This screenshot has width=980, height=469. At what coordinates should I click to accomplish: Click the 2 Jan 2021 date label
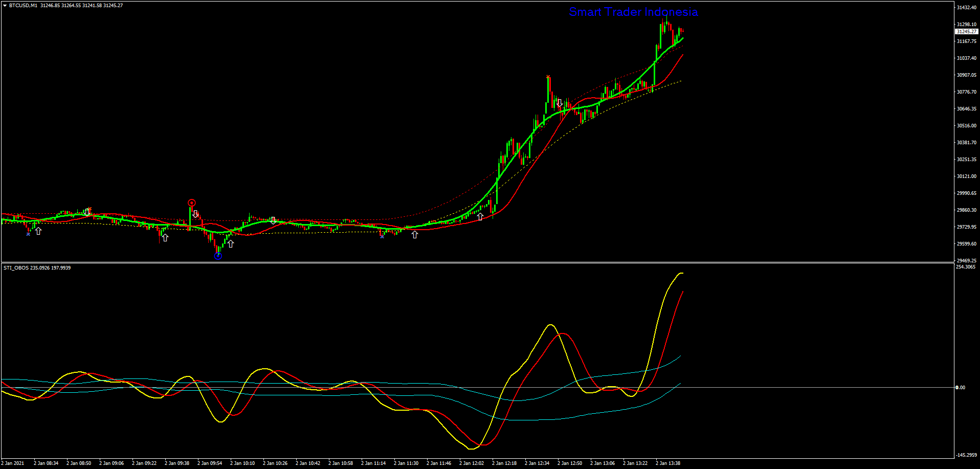13,463
